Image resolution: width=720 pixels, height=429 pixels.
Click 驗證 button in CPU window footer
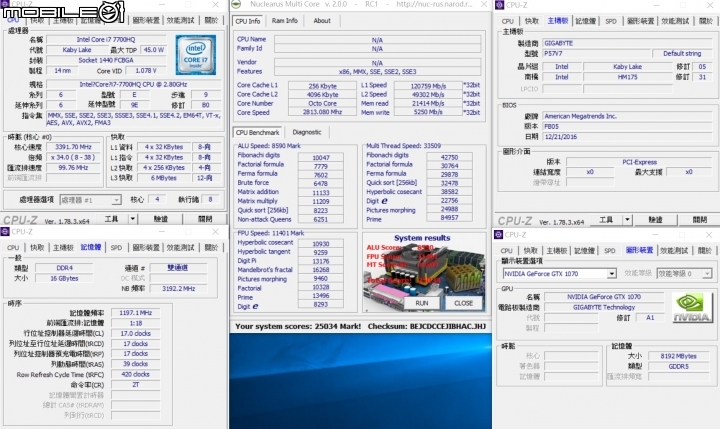click(161, 219)
